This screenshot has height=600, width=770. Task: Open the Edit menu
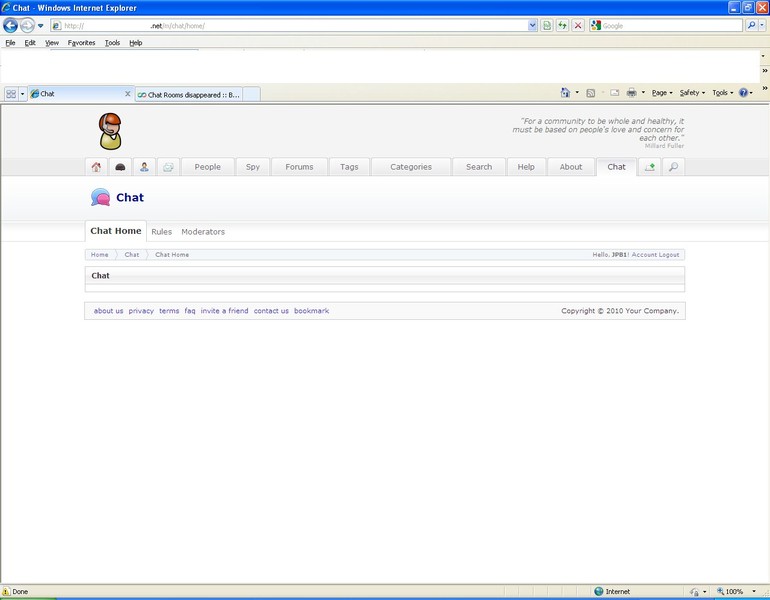pyautogui.click(x=30, y=43)
